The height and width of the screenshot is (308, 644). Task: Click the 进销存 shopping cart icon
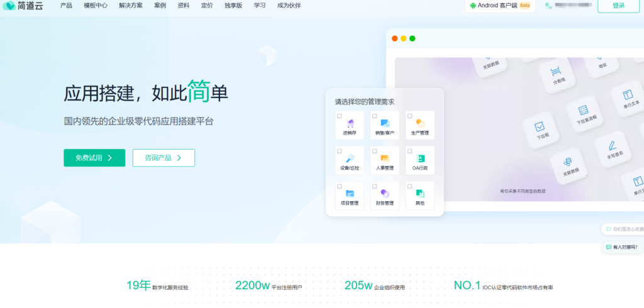point(350,123)
